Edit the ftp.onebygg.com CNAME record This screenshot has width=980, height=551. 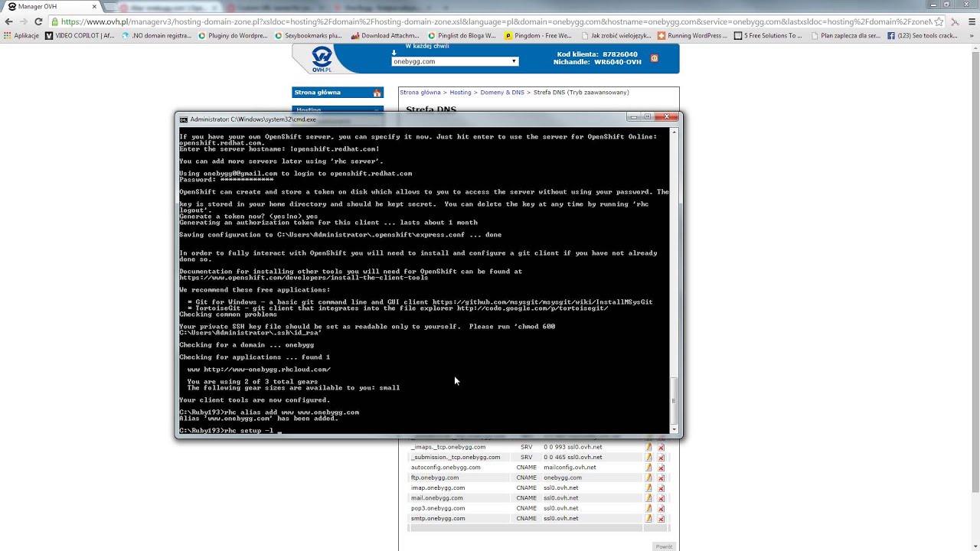(x=648, y=478)
